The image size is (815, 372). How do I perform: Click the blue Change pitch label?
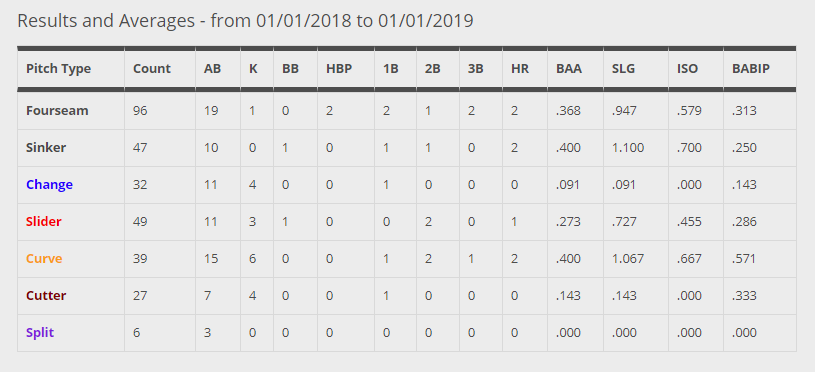click(49, 184)
